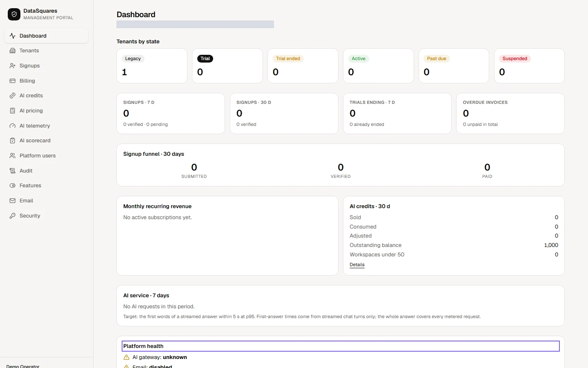Viewport: 588px width, 368px height.
Task: Open the Security page
Action: [x=46, y=216]
